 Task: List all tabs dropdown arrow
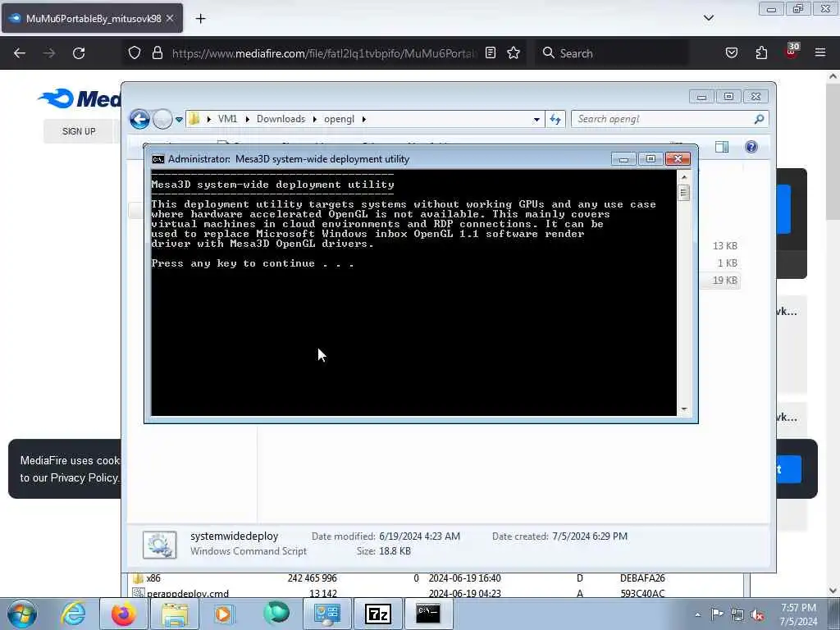[x=708, y=18]
